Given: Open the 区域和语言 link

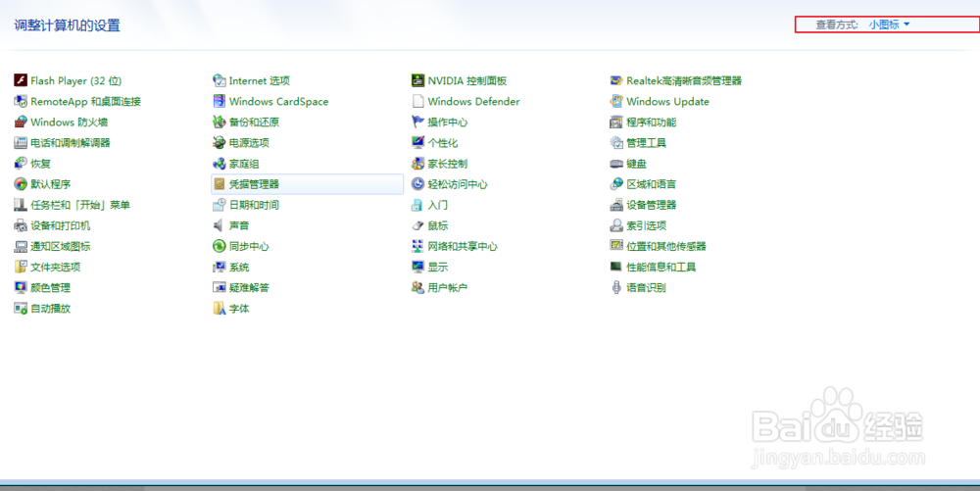Looking at the screenshot, I should click(652, 184).
